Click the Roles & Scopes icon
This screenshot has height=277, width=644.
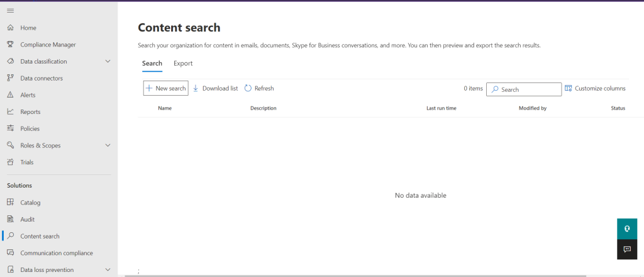pyautogui.click(x=11, y=145)
